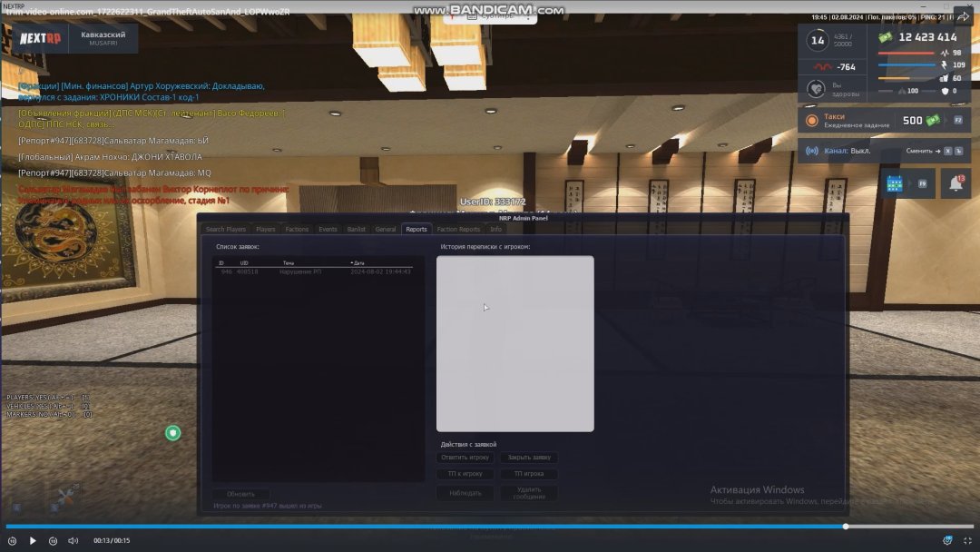
Task: Skip forward ten seconds in video player
Action: (54, 541)
